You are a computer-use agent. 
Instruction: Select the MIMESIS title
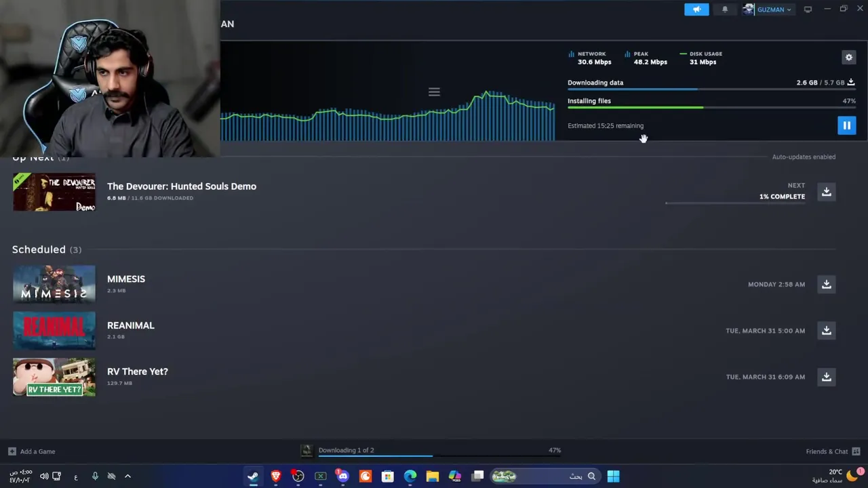(126, 279)
